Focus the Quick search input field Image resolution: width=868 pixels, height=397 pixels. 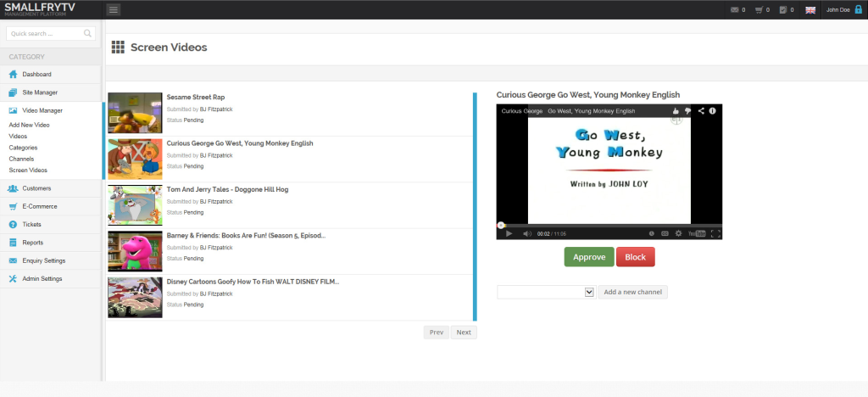pyautogui.click(x=50, y=33)
